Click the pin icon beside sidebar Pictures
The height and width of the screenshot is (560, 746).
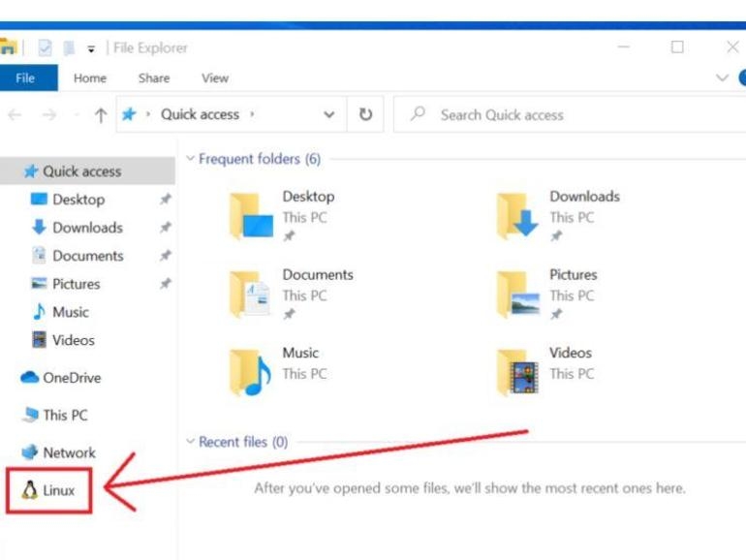[165, 284]
